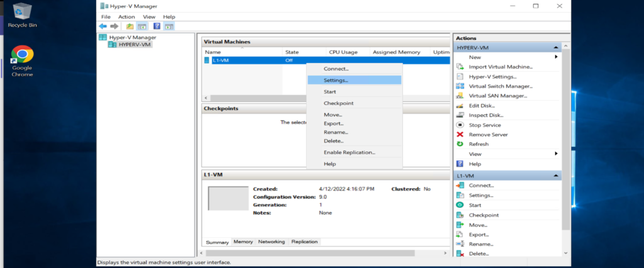644x268 pixels.
Task: Click the green Start icon under L1-VM
Action: (x=460, y=205)
